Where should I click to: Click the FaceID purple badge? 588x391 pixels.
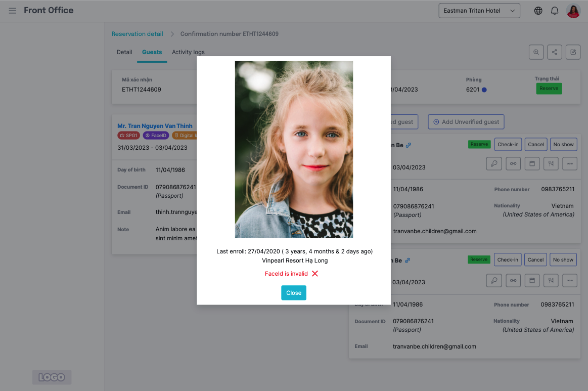pyautogui.click(x=156, y=136)
